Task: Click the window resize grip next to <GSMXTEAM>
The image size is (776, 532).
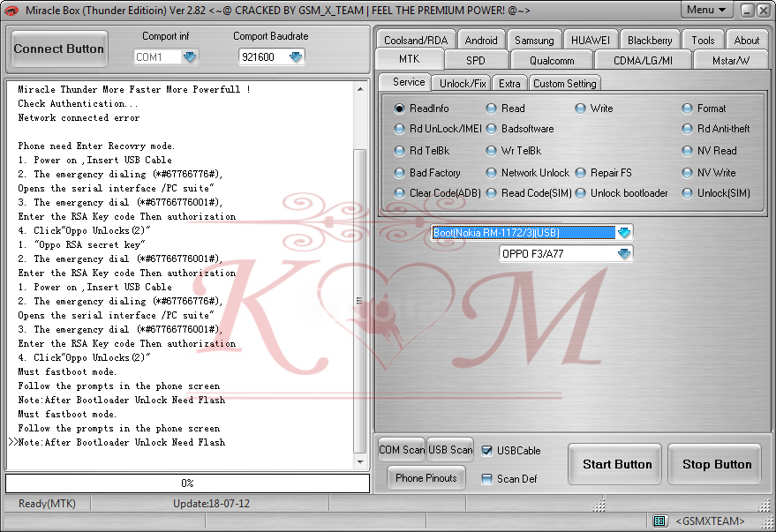Action: pyautogui.click(x=767, y=523)
